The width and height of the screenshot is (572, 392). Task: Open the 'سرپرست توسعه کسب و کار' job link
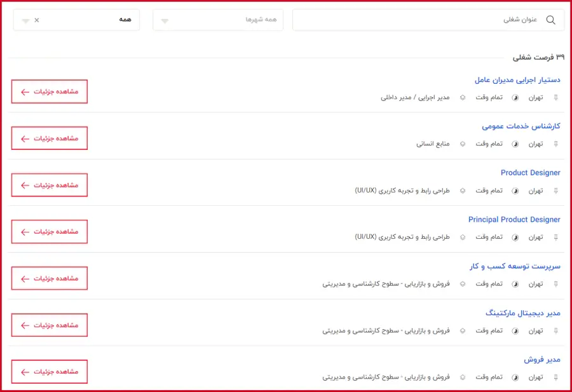[515, 266]
